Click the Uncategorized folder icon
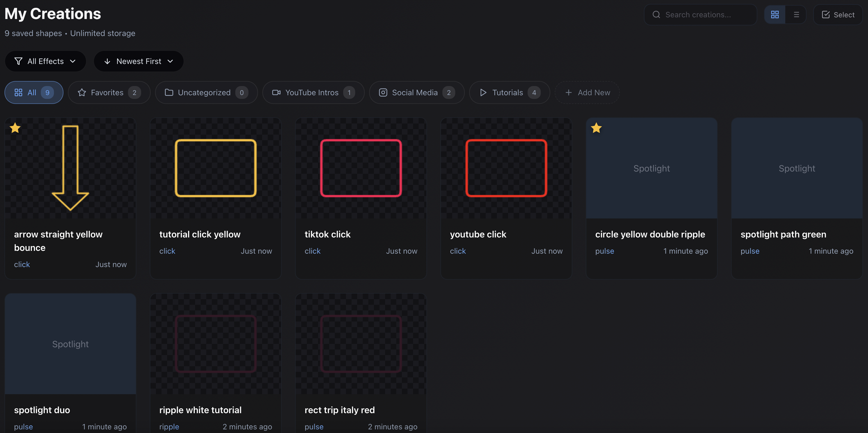 (x=169, y=92)
